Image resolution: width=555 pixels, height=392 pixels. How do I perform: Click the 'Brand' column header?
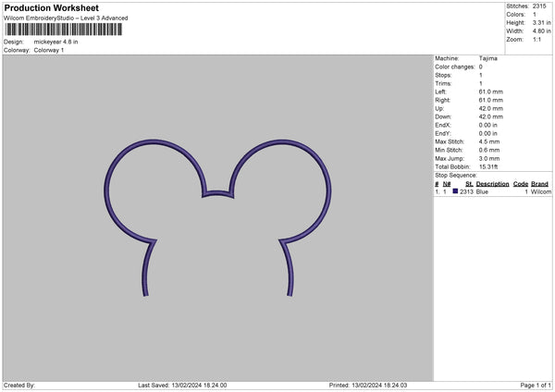click(x=540, y=184)
